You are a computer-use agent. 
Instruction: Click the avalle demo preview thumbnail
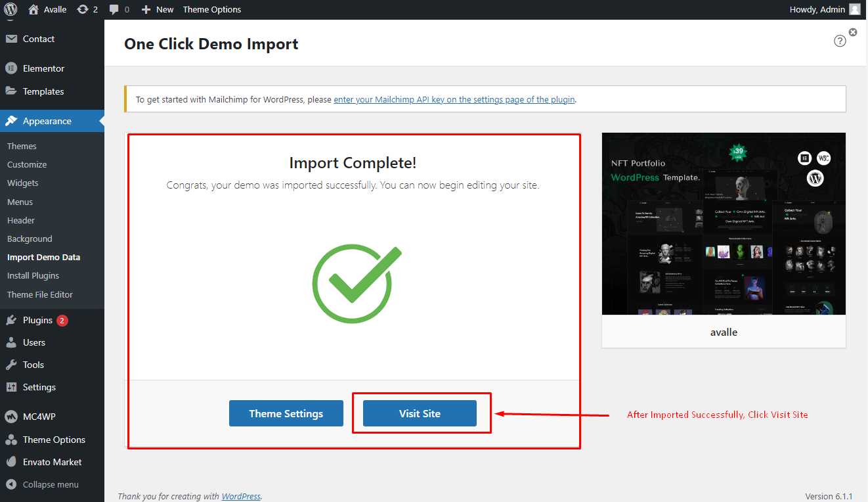[724, 224]
